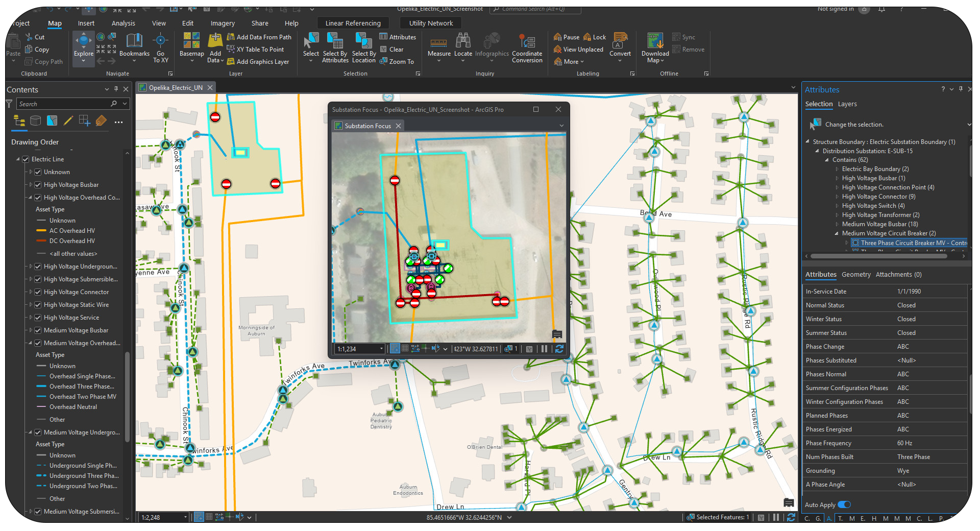This screenshot has width=980, height=531.
Task: Open Coordinate Conversion tool
Action: (x=527, y=48)
